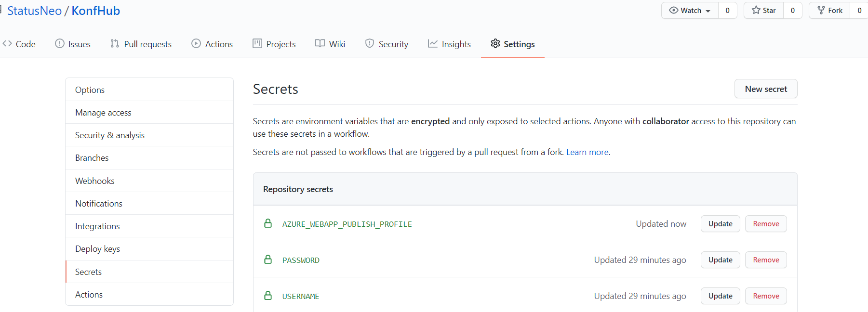Click lock icon beside AZURE_WEBAPP_PUBLISH_PROFILE
The image size is (868, 312).
coord(268,223)
